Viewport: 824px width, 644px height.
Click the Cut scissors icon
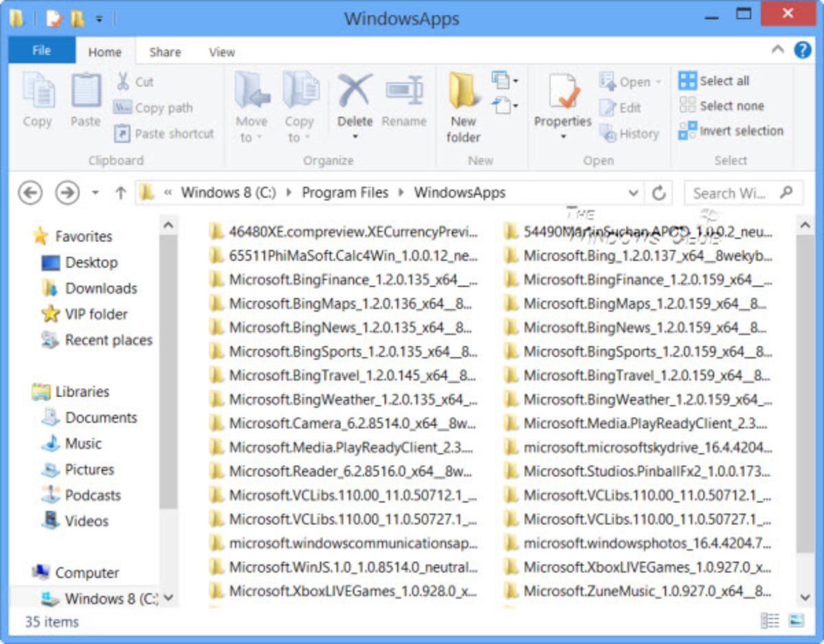pos(123,81)
